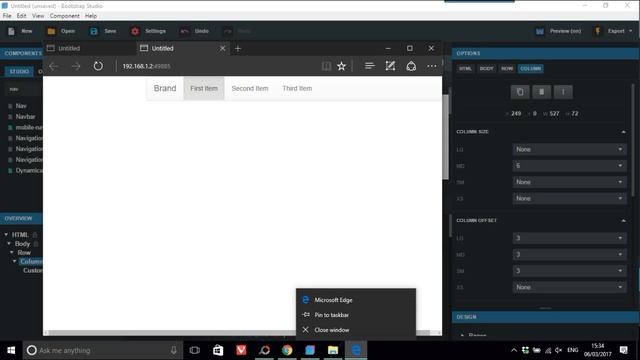Select the COLUMN breadcrumb tab in Options
Viewport: 640px width, 360px height.
(531, 69)
